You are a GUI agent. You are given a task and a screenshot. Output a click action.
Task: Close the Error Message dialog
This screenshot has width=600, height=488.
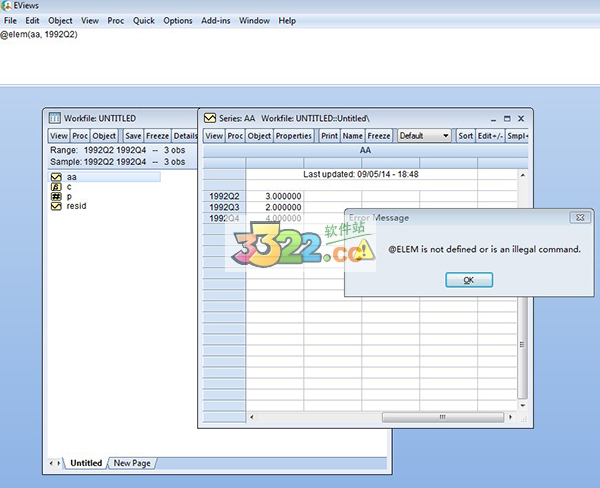click(580, 217)
